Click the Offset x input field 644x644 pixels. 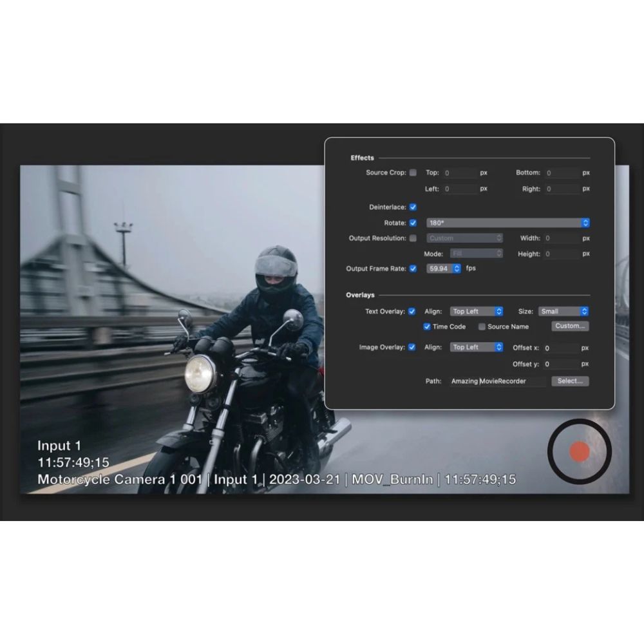coord(560,348)
